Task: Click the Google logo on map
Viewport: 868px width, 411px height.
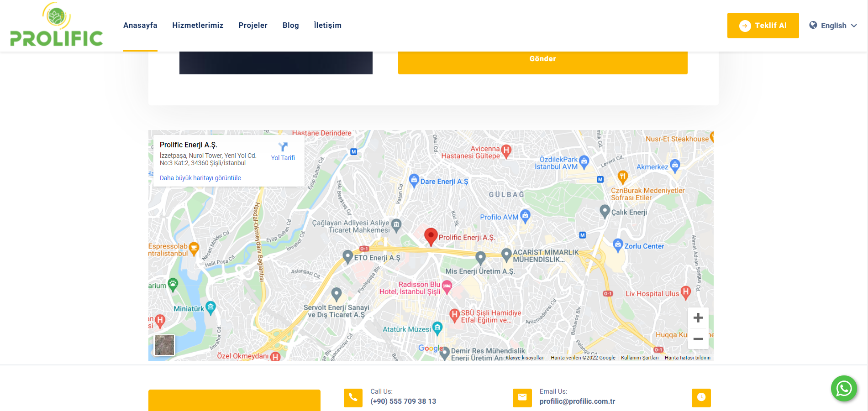Action: pyautogui.click(x=431, y=348)
